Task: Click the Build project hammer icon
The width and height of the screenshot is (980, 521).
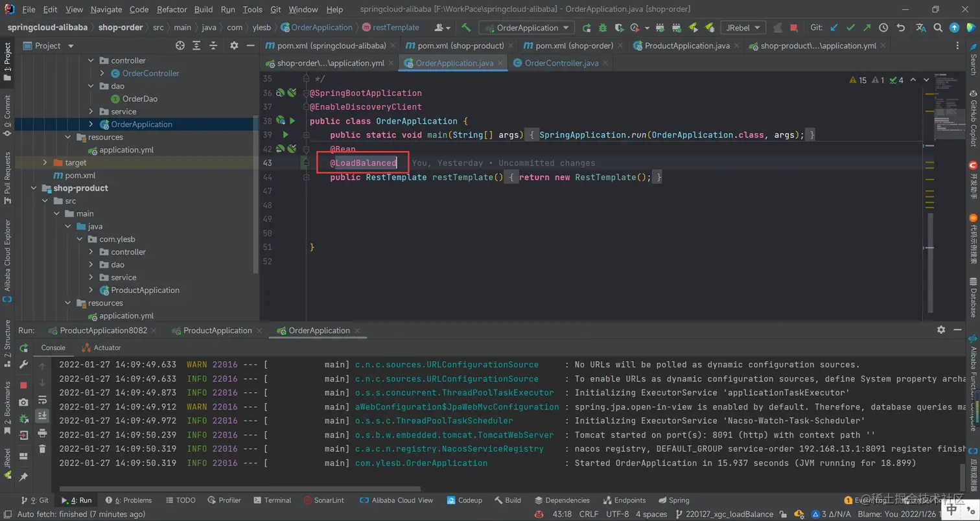Action: [466, 27]
